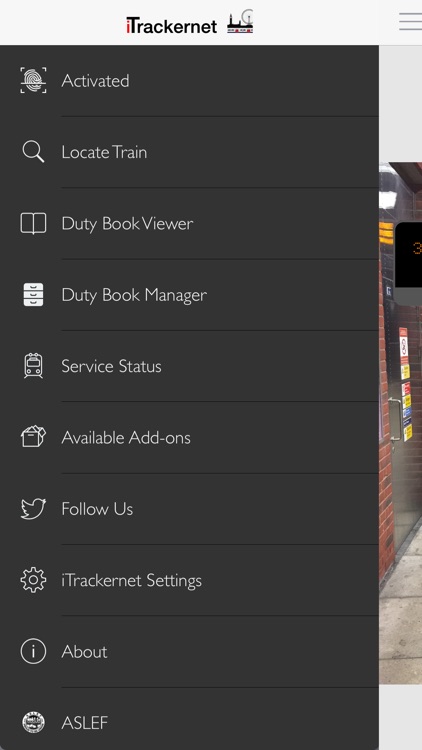Select the Follow Us menu item
422x750 pixels.
(189, 508)
